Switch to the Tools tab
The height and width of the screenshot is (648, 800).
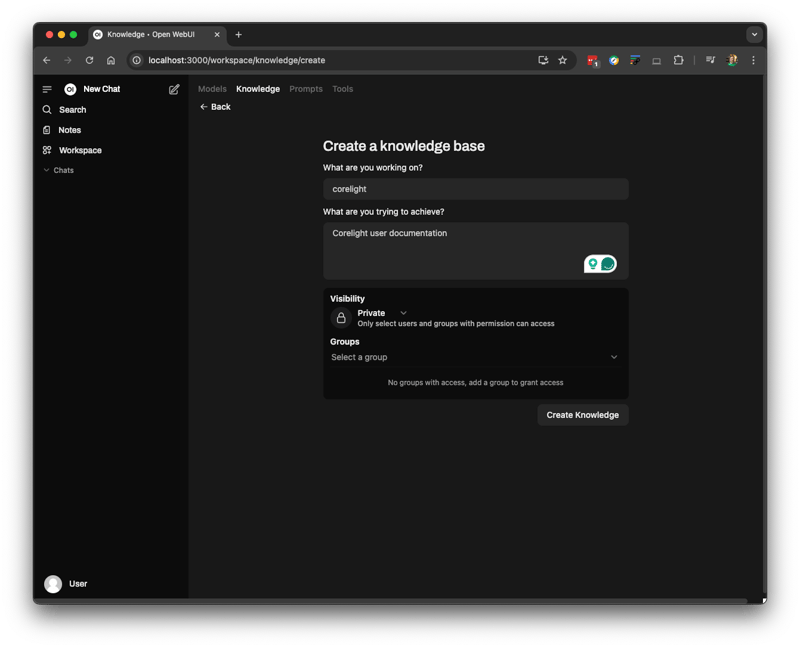(x=342, y=89)
